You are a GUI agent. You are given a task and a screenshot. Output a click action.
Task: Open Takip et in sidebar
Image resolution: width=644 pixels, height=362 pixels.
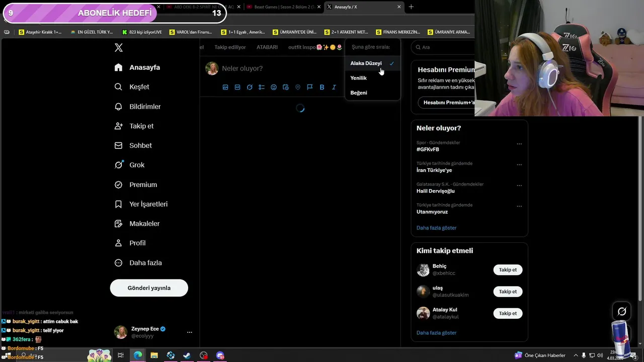[x=134, y=126]
